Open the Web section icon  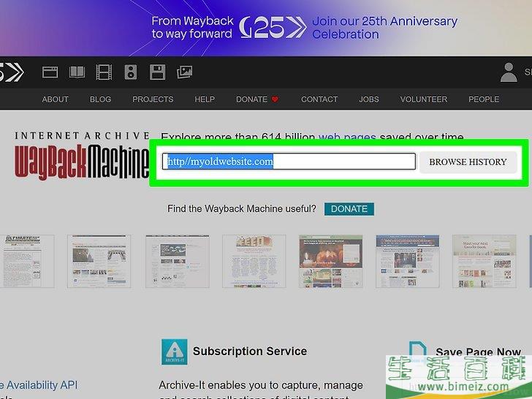pyautogui.click(x=50, y=72)
